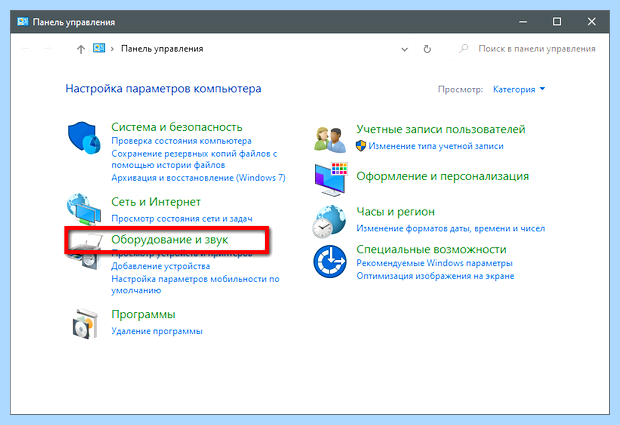Minimize the Control Panel window

pos(523,22)
